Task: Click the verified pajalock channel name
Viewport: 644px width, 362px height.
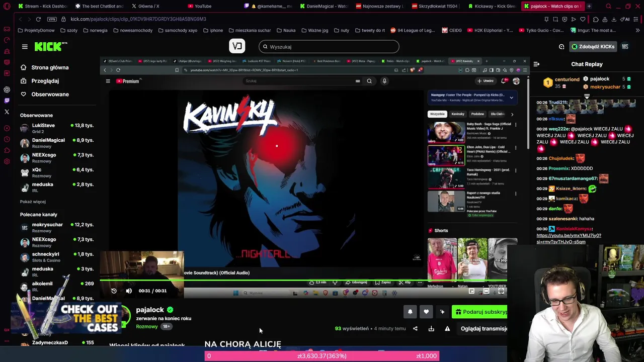Action: tap(150, 310)
